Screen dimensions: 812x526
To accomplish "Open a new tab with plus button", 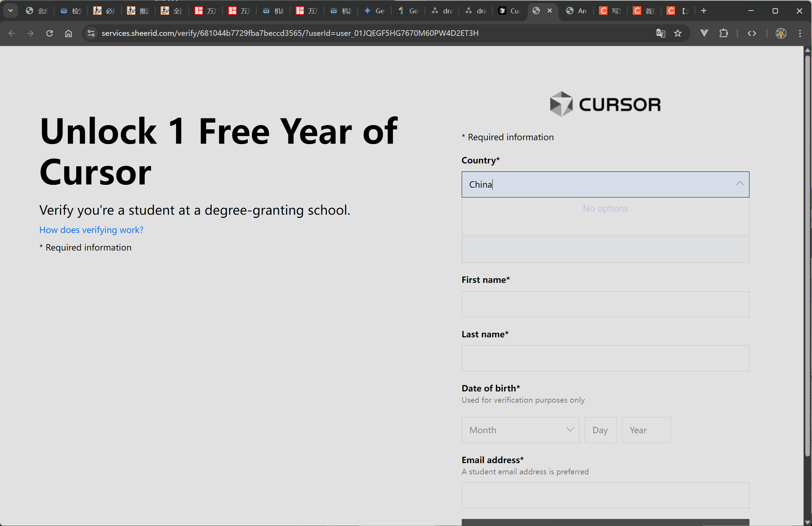I will pos(703,11).
